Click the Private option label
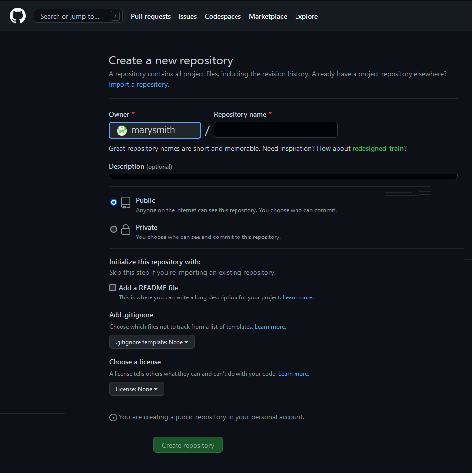473x476 pixels. click(x=147, y=228)
